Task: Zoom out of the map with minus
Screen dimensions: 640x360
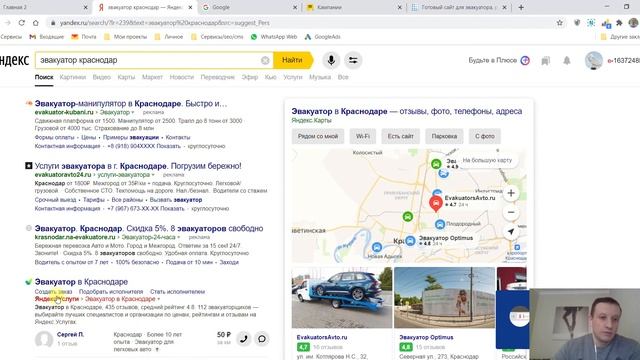Action: [511, 212]
